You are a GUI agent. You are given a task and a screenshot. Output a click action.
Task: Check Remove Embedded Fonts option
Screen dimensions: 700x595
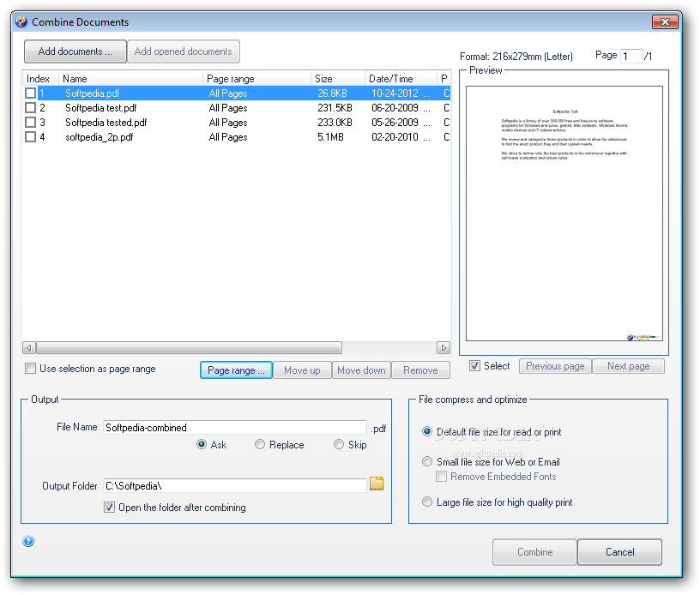click(441, 477)
